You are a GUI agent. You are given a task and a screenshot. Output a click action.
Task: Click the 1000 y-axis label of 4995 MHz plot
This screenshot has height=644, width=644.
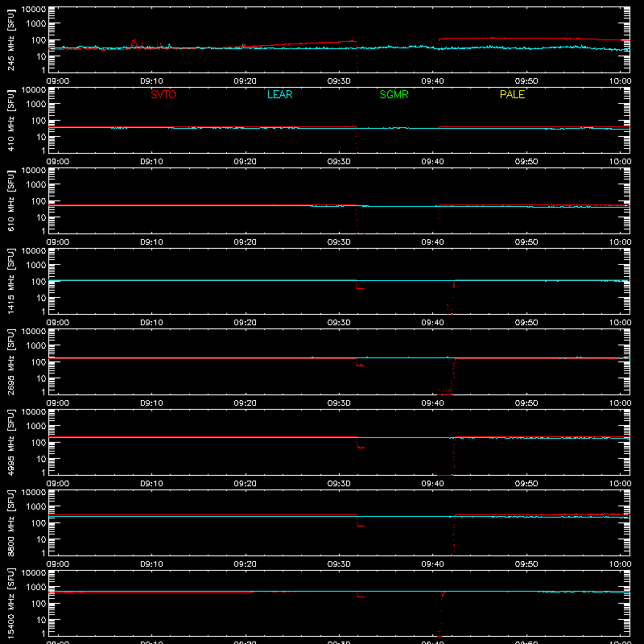pos(36,426)
